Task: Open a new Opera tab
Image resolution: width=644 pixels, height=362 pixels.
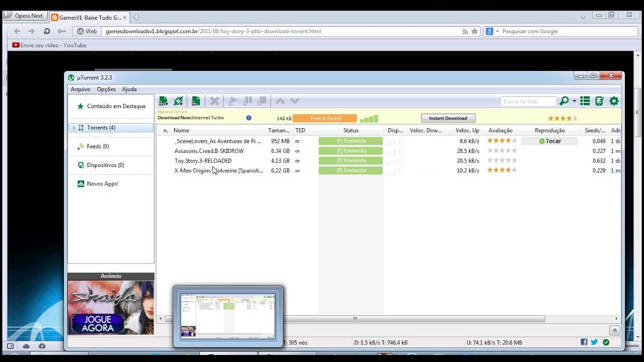Action: pyautogui.click(x=136, y=17)
